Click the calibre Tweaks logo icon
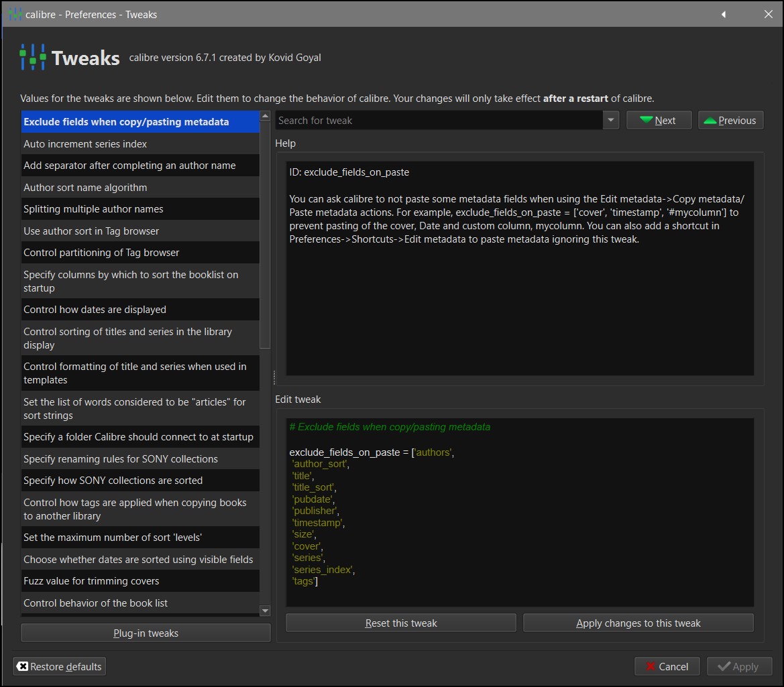The width and height of the screenshot is (784, 687). 33,57
